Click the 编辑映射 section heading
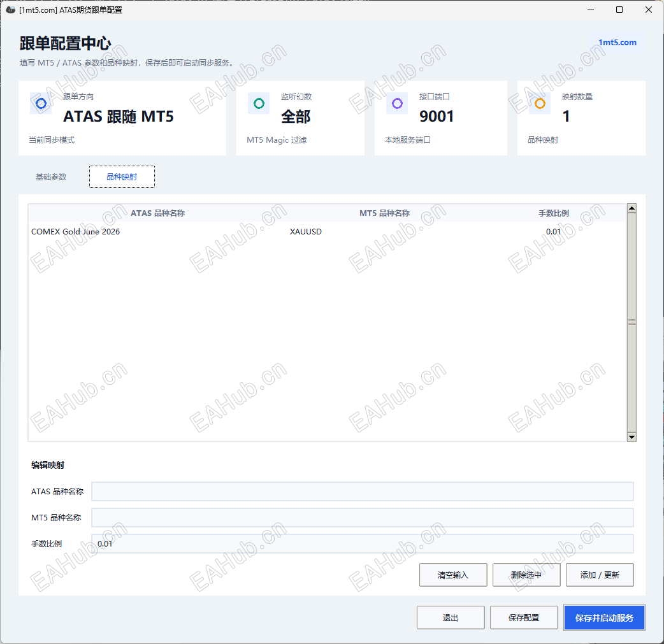The width and height of the screenshot is (664, 644). click(48, 465)
